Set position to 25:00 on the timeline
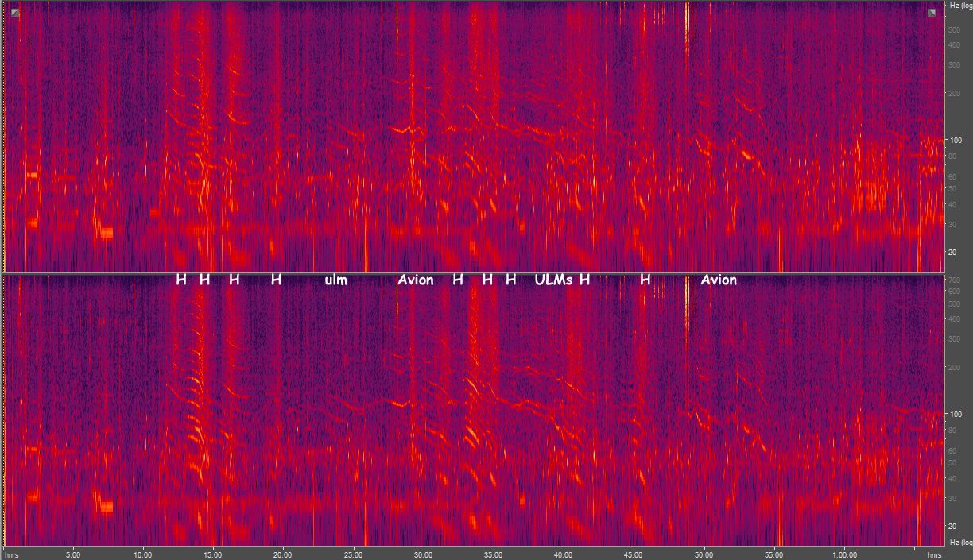This screenshot has width=973, height=560. [354, 554]
